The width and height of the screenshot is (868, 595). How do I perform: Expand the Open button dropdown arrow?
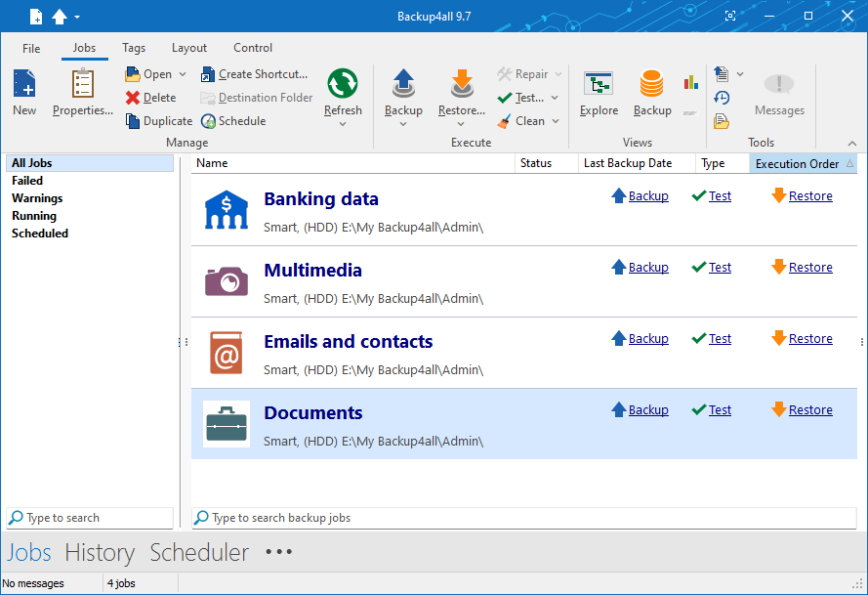(x=183, y=74)
